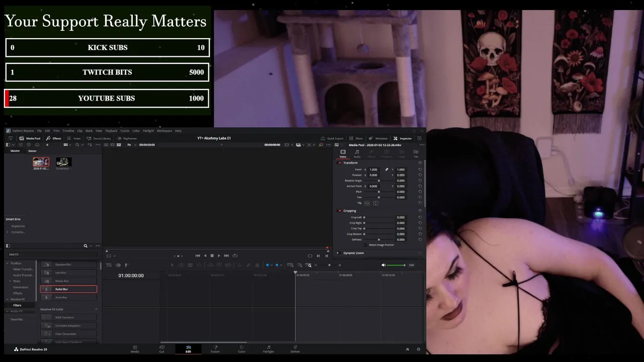Screen dimensions: 644x362
Task: Click the stop button in viewer
Action: tap(212, 255)
